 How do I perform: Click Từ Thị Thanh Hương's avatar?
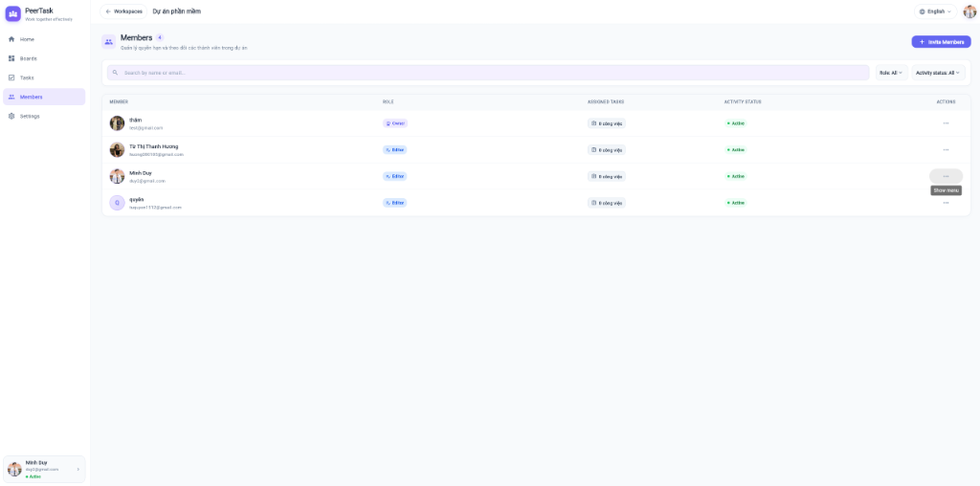(x=117, y=150)
